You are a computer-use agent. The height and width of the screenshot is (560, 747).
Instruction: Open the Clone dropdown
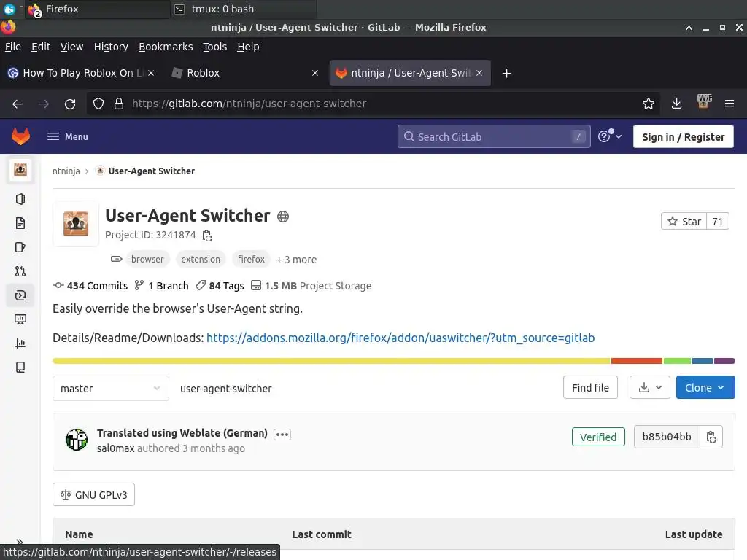pyautogui.click(x=705, y=388)
